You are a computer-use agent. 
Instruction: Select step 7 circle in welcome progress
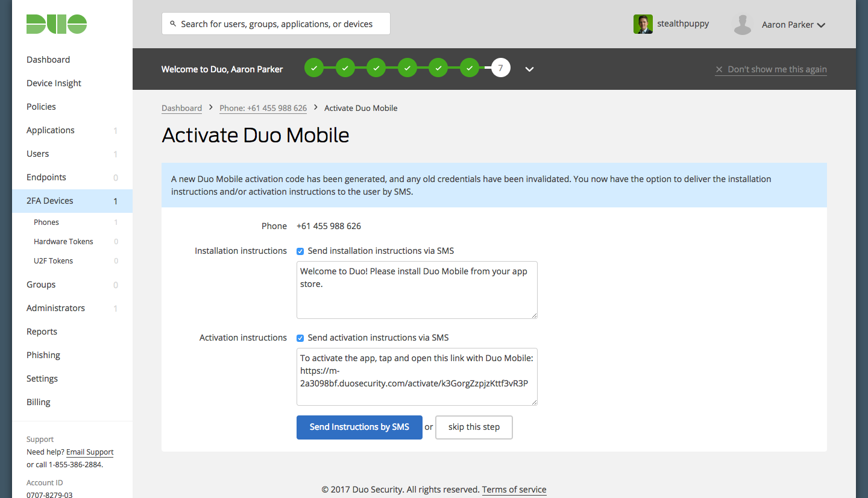tap(501, 68)
